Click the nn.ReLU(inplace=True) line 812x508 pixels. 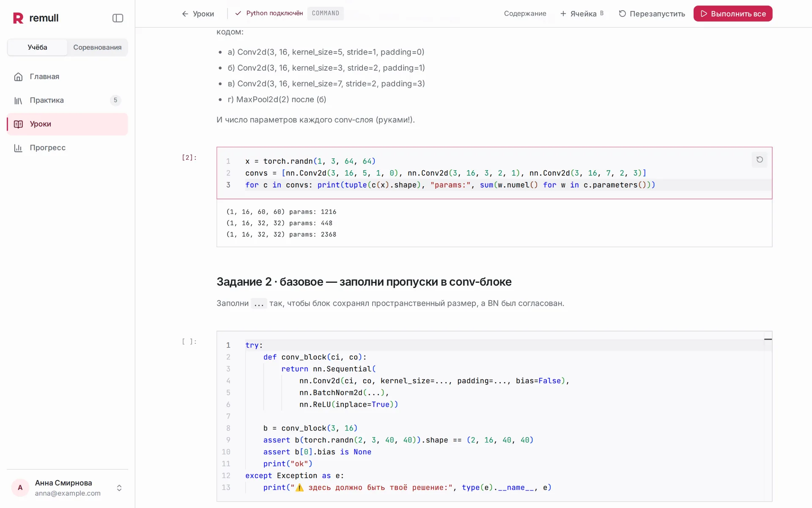(x=348, y=404)
